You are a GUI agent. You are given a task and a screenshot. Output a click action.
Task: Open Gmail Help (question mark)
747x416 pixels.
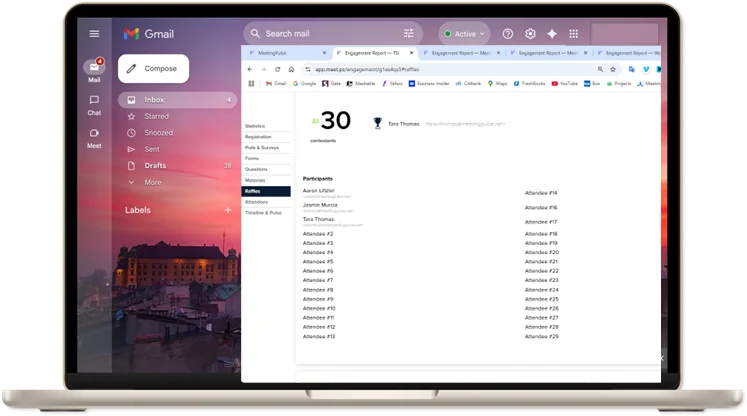click(508, 34)
